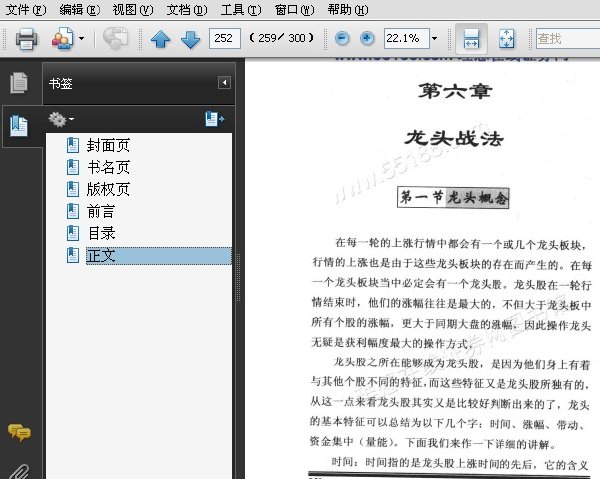Click the 第六章 chapter heading
The image size is (600, 479).
[455, 91]
